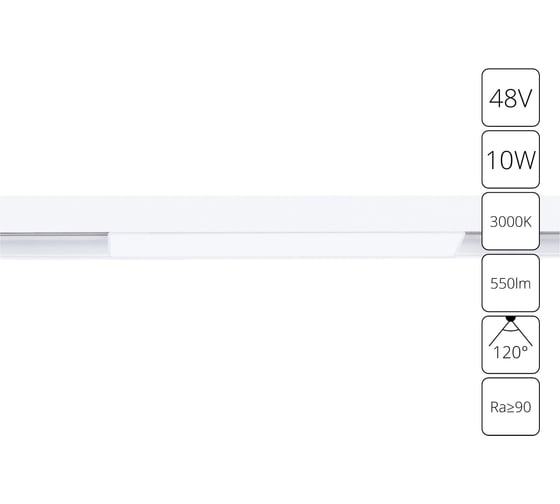Click the letter W in the 10W badge
Viewport: 560px width, 504px height.
point(524,160)
